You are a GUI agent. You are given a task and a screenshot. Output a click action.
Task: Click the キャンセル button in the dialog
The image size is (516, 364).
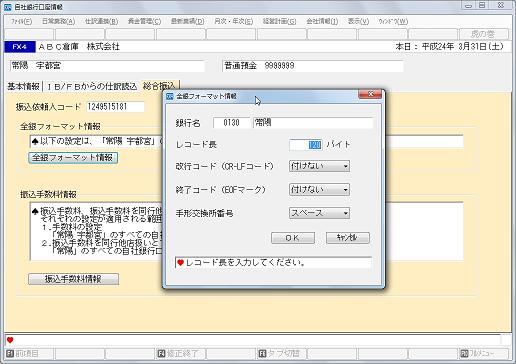click(x=347, y=238)
